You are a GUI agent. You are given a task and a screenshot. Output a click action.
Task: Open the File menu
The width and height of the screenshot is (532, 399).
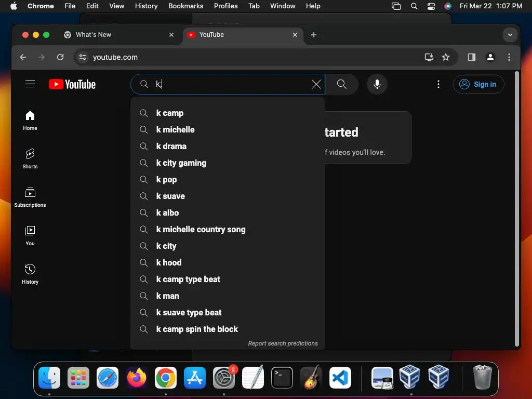tap(70, 6)
